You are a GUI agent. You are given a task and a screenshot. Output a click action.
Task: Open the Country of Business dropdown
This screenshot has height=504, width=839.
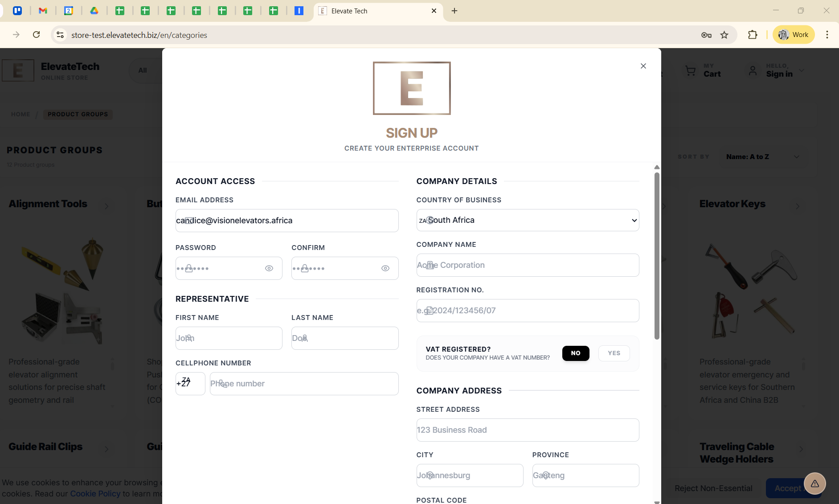[528, 220]
